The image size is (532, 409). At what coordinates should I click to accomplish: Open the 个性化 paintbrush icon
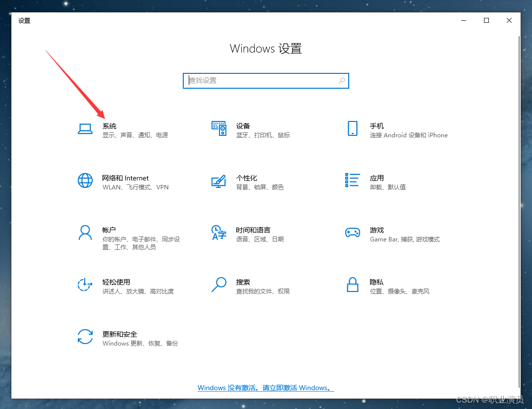[x=219, y=181]
